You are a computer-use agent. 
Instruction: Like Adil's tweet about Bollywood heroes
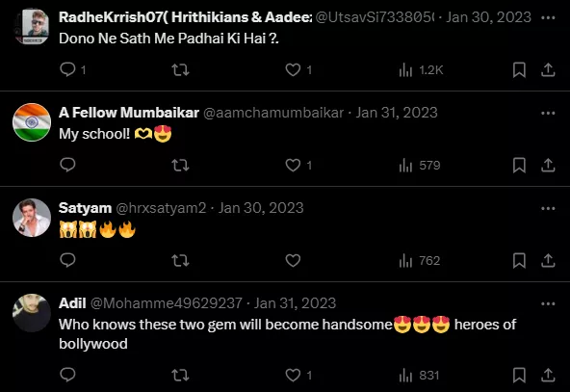pos(293,375)
